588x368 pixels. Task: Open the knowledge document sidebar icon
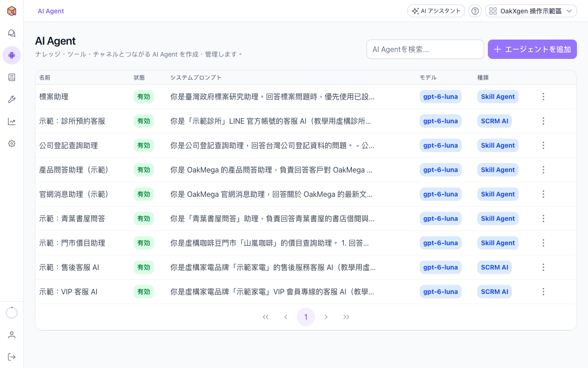tap(12, 77)
